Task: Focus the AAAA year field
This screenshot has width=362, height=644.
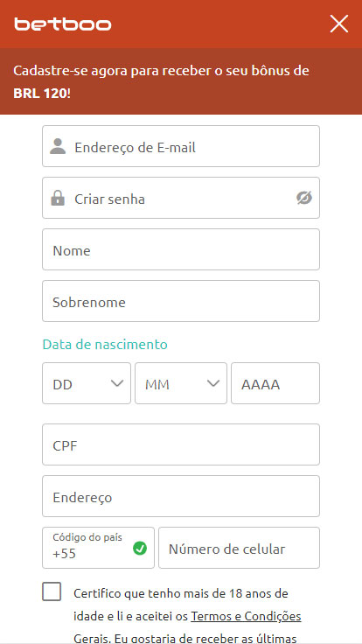Action: (x=275, y=383)
